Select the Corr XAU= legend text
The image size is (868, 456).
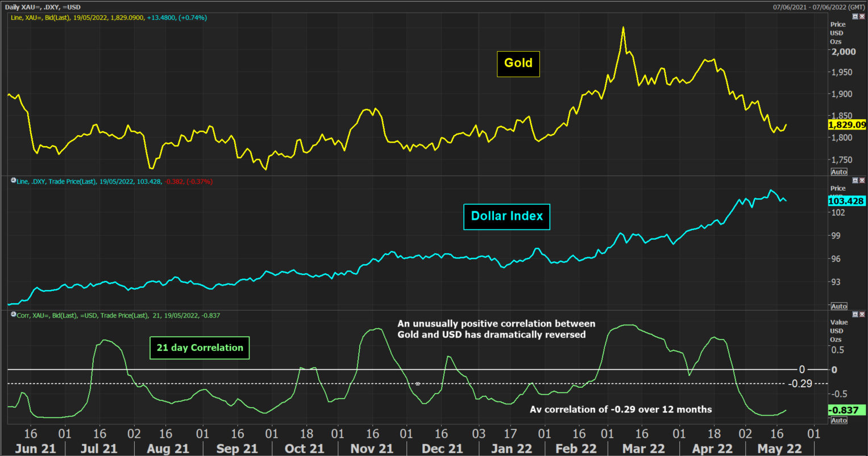pyautogui.click(x=118, y=315)
